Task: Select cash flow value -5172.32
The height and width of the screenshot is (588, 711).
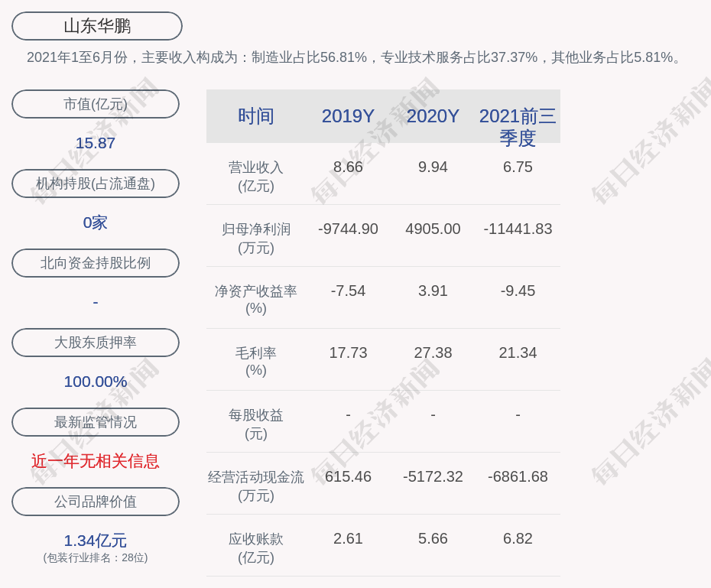Action: (433, 477)
